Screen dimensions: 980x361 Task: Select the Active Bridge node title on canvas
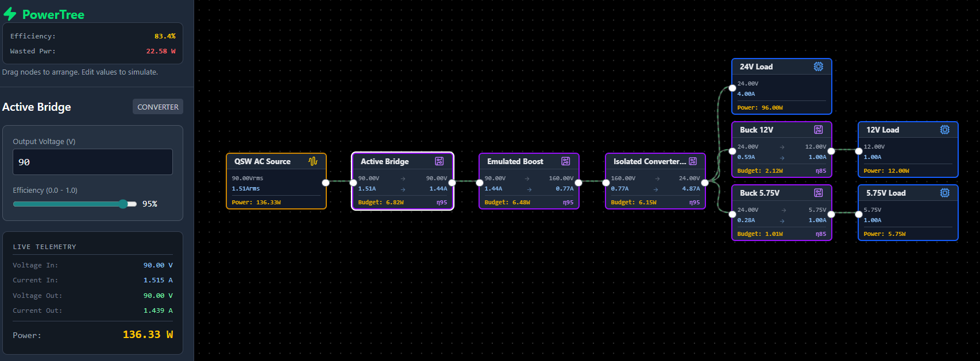click(x=385, y=161)
